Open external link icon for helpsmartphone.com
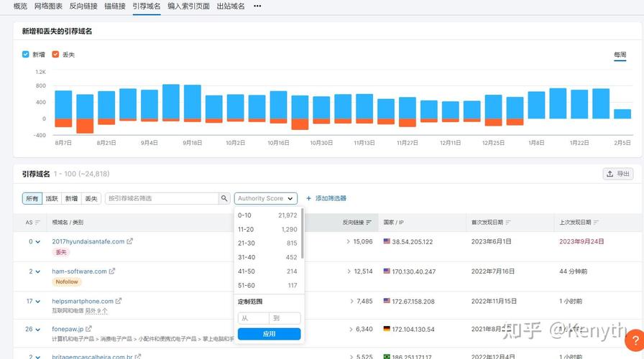This screenshot has height=359, width=644. click(119, 301)
